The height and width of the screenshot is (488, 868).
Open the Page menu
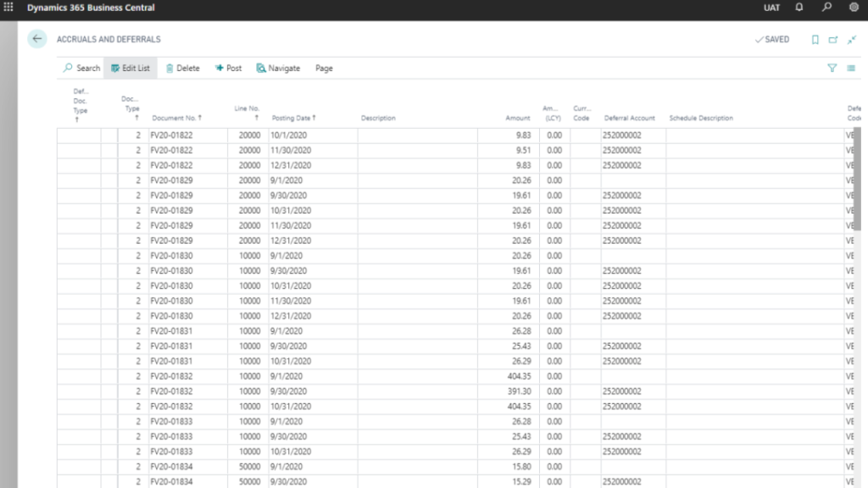[x=324, y=68]
